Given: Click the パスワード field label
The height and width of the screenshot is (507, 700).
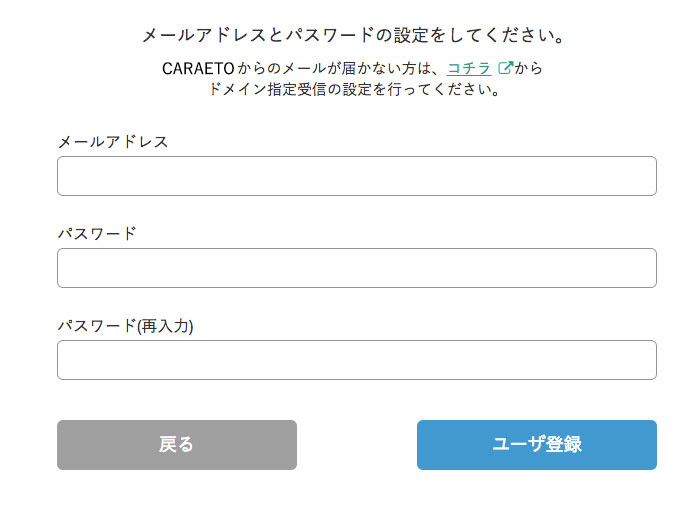Looking at the screenshot, I should (97, 233).
